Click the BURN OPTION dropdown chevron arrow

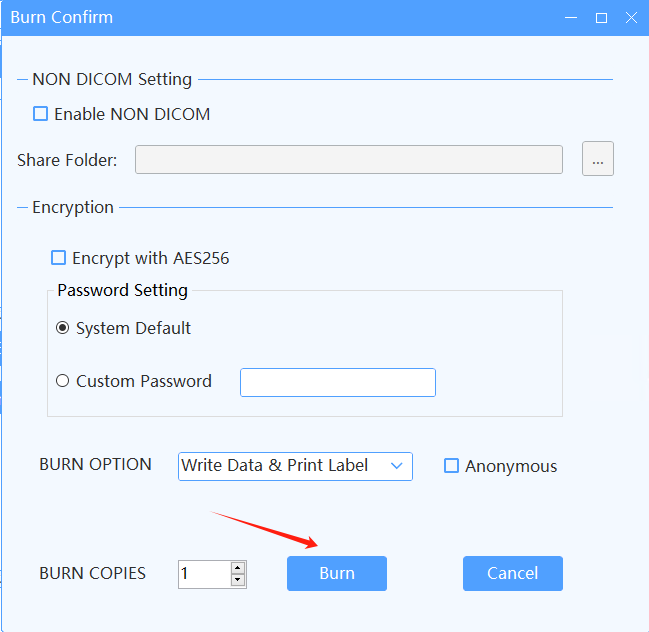tap(397, 466)
